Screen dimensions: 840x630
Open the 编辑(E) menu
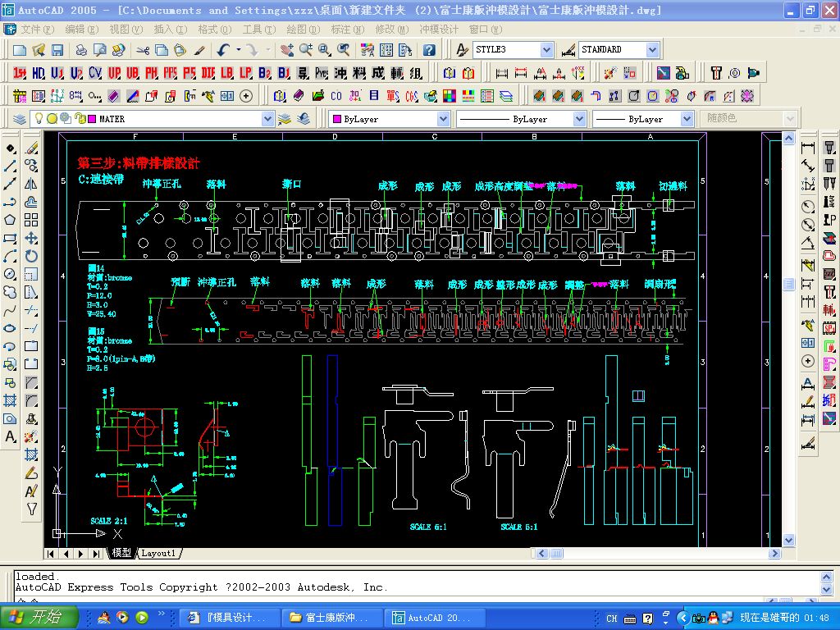(x=82, y=30)
